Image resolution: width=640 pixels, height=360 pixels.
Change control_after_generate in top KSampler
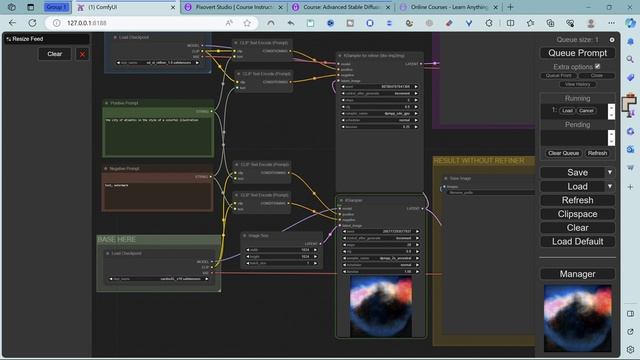pos(380,93)
